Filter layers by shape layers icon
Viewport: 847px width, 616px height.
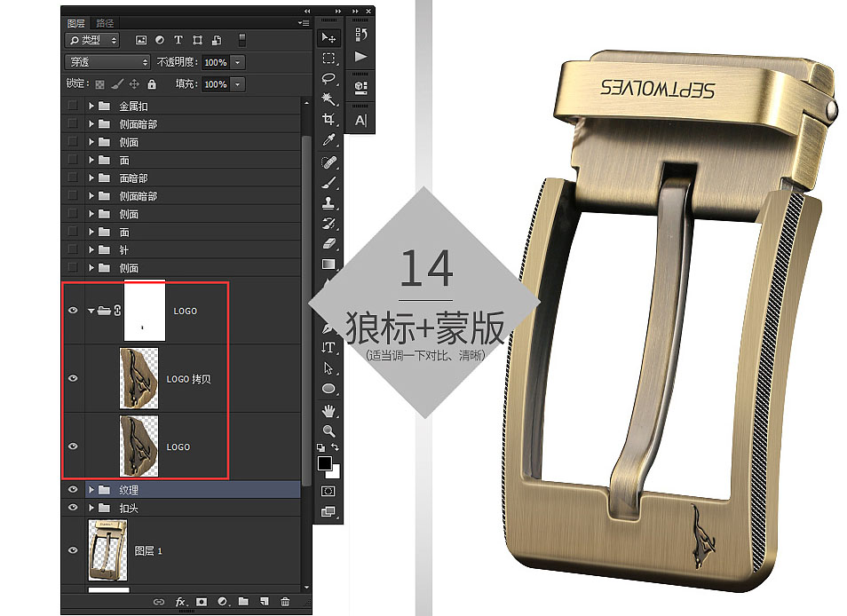coord(198,40)
